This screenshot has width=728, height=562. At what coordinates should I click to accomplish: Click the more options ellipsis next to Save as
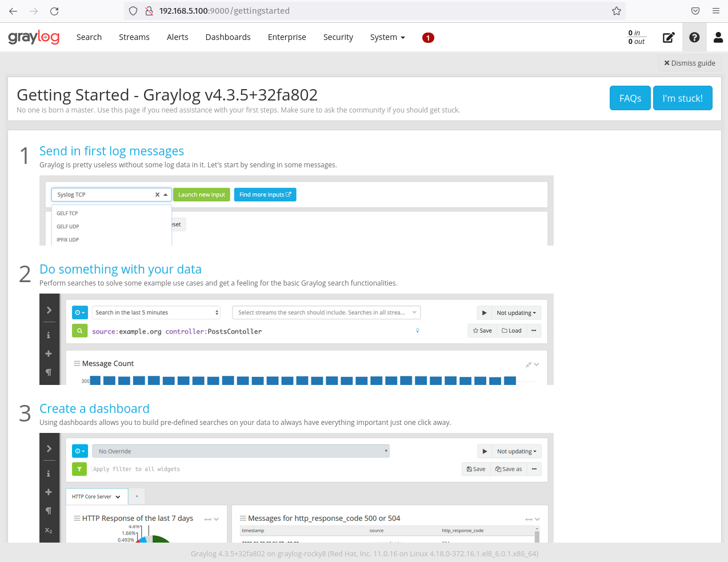(x=534, y=469)
